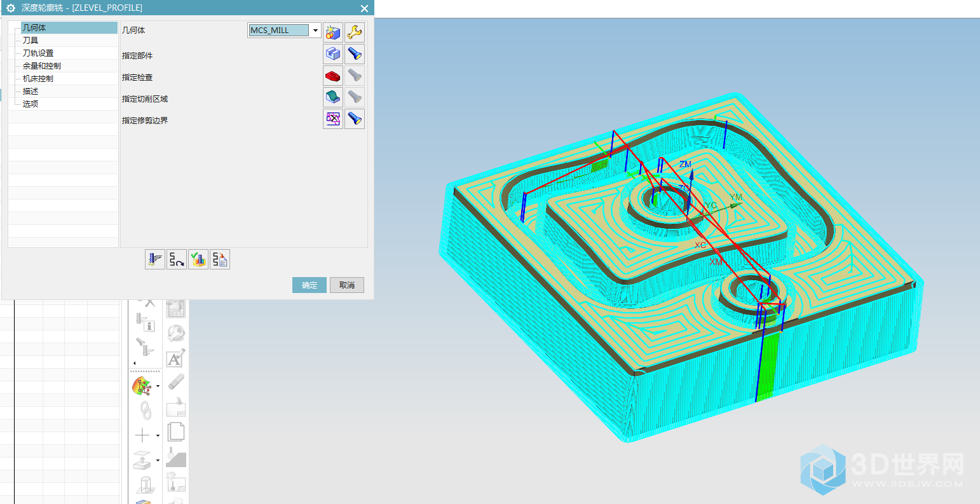The image size is (980, 504).
Task: List the tool path output
Action: click(x=220, y=259)
